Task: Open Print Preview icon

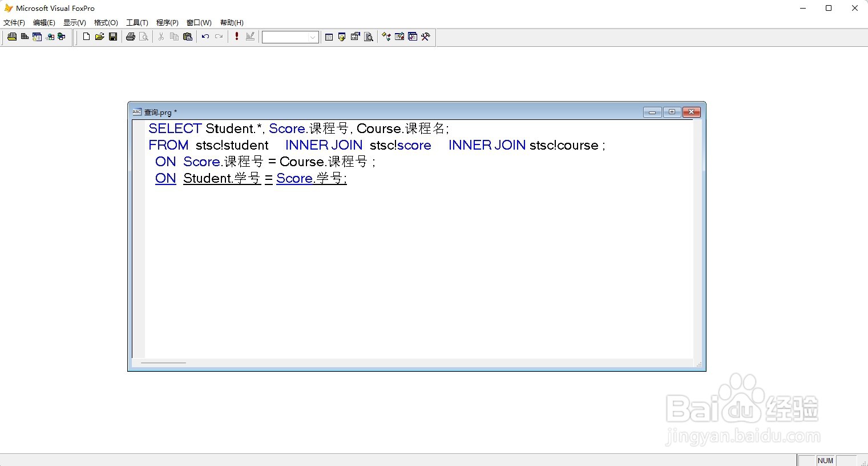Action: tap(144, 37)
